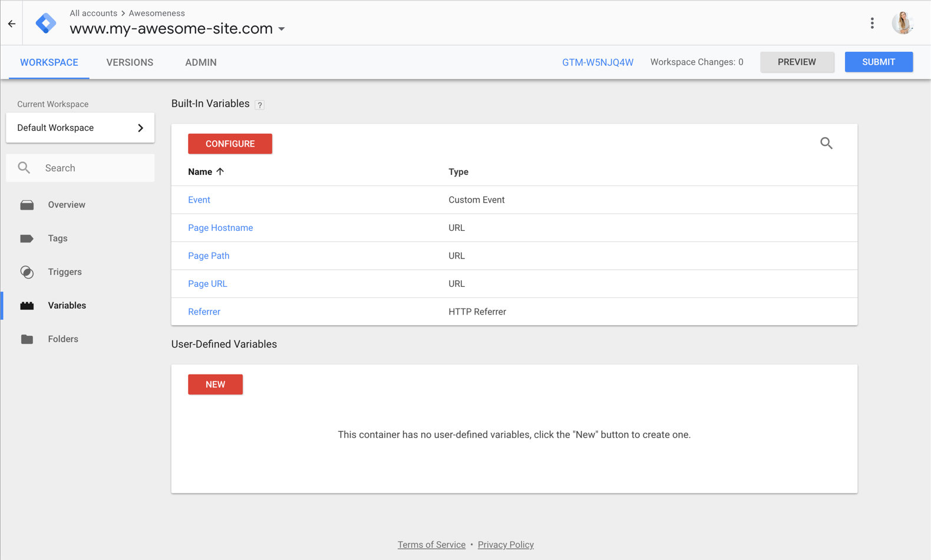Click the Built-In Variables help icon
Screen dimensions: 931x560
click(x=260, y=105)
